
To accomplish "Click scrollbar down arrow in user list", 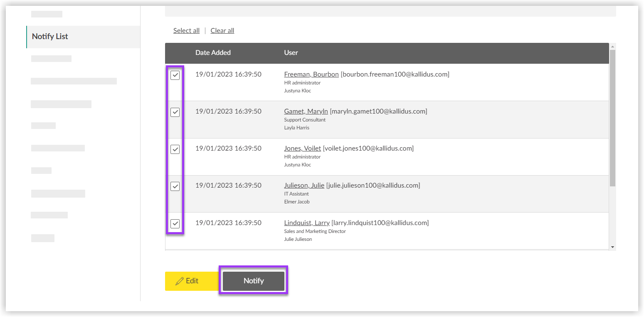I will [612, 247].
